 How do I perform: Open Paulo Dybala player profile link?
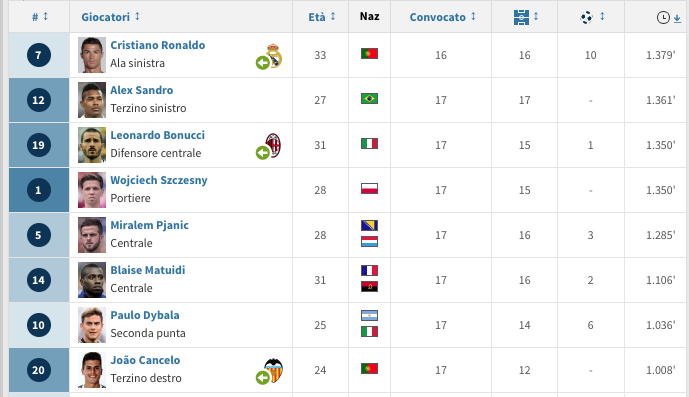145,315
